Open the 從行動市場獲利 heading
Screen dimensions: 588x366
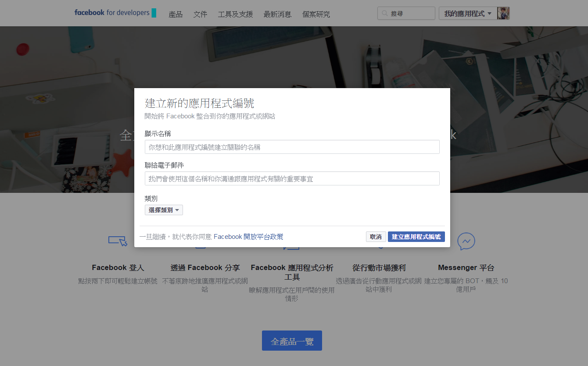pyautogui.click(x=379, y=267)
